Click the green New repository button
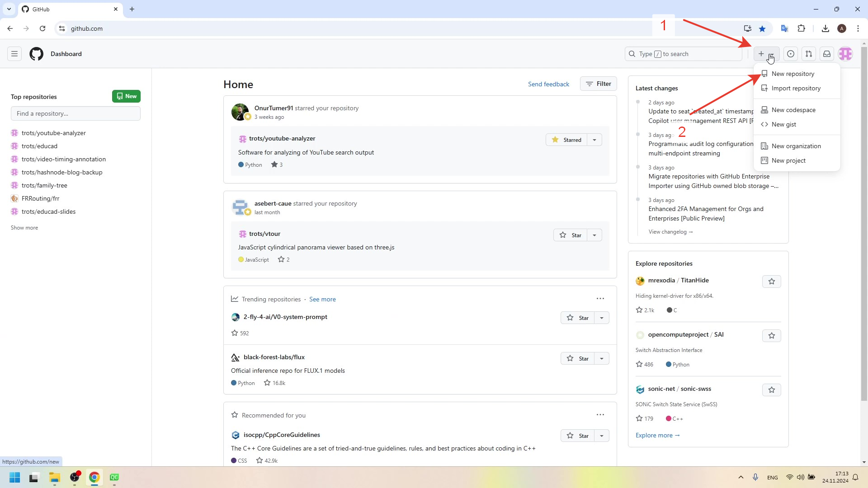This screenshot has height=488, width=868. pos(126,96)
